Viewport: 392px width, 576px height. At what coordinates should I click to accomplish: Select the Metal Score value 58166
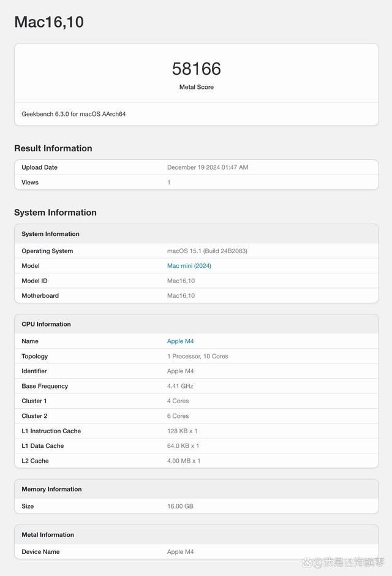tap(196, 69)
